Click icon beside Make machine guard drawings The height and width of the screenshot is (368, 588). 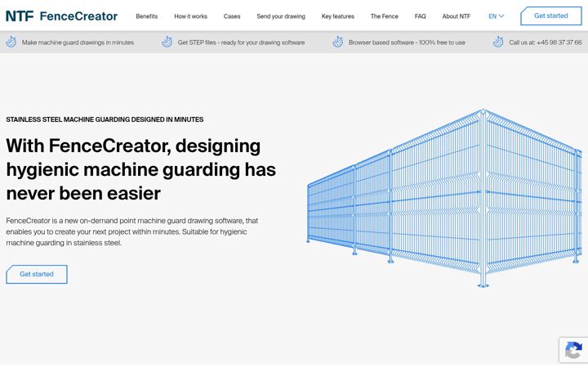tap(11, 42)
